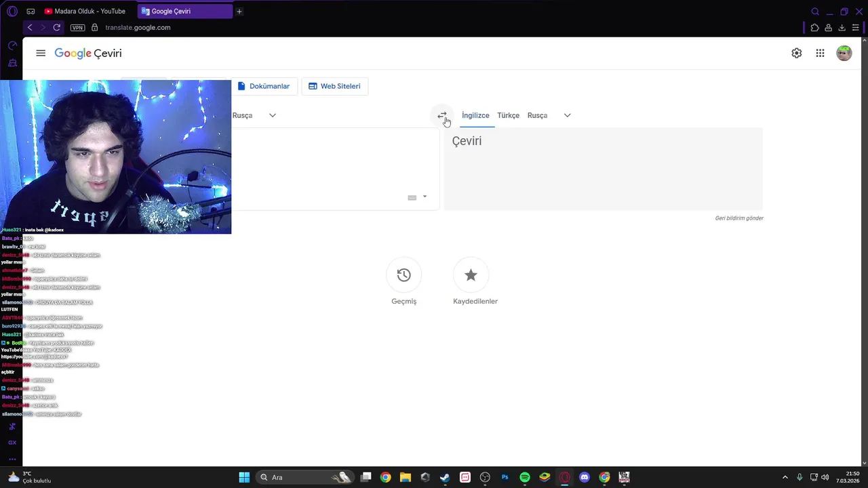
Task: Open Discord from the taskbar
Action: (585, 477)
